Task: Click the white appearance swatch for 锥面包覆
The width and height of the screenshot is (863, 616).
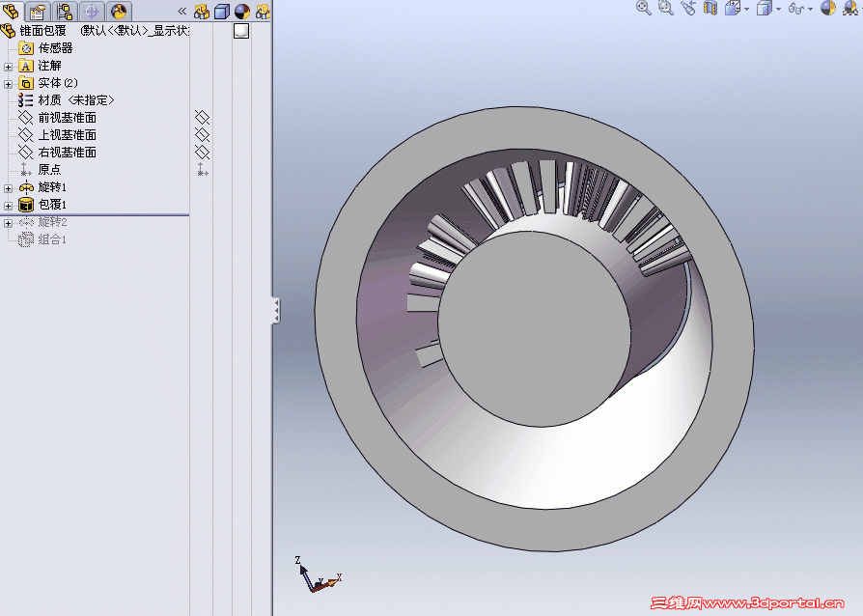Action: 241,31
